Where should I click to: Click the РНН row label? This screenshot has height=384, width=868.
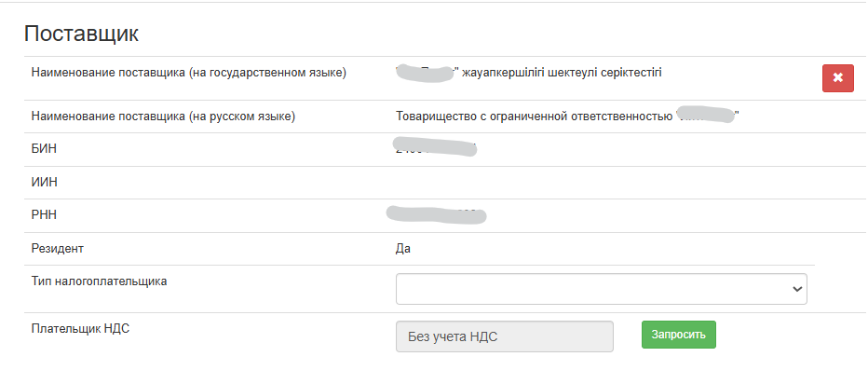pyautogui.click(x=44, y=215)
